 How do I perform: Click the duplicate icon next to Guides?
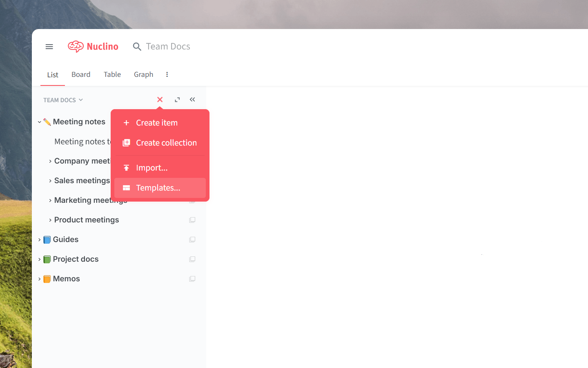pyautogui.click(x=192, y=239)
